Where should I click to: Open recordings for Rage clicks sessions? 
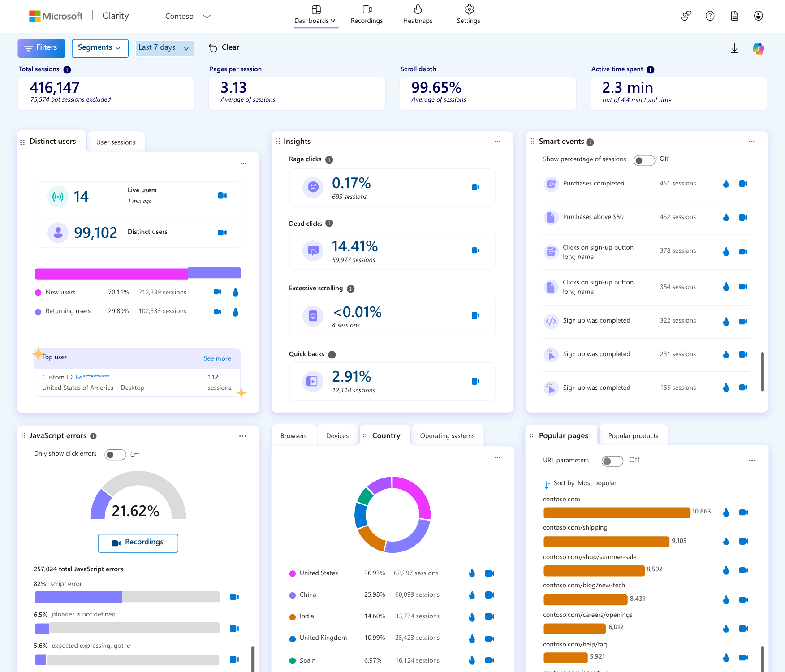(x=475, y=187)
